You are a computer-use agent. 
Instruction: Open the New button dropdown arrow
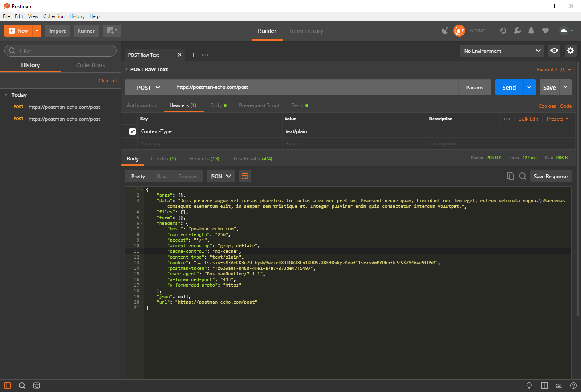(37, 31)
